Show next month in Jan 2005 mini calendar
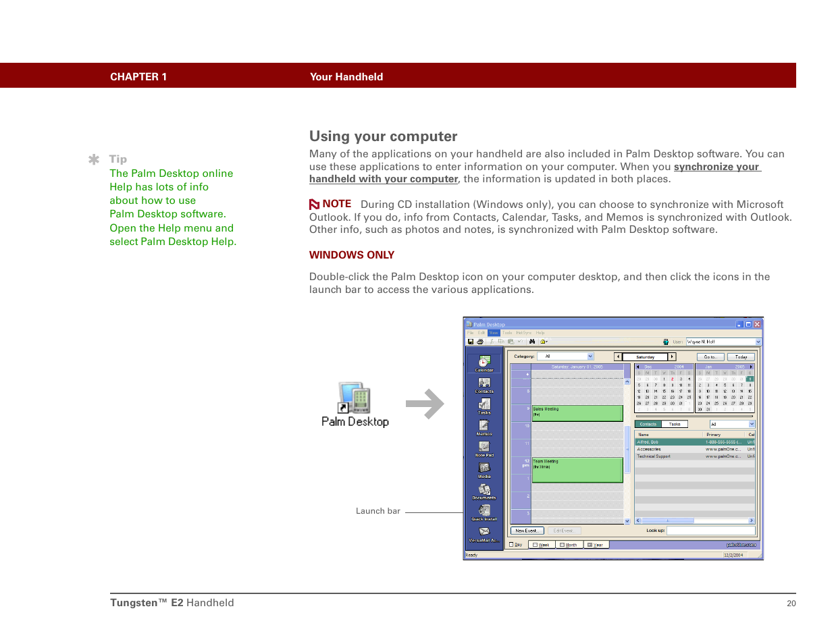834x644 pixels. click(x=751, y=367)
